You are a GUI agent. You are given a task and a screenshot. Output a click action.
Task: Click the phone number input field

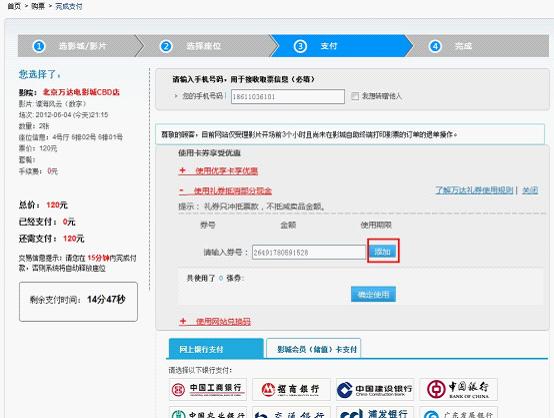click(288, 96)
